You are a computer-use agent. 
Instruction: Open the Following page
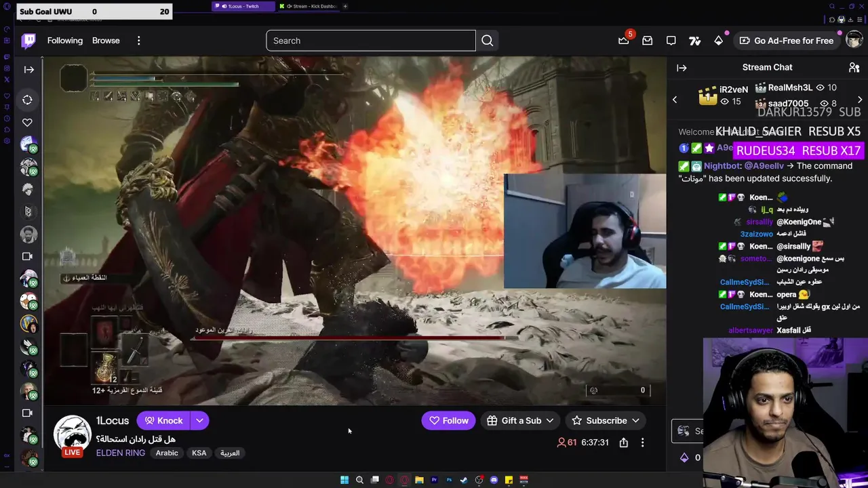click(x=65, y=41)
